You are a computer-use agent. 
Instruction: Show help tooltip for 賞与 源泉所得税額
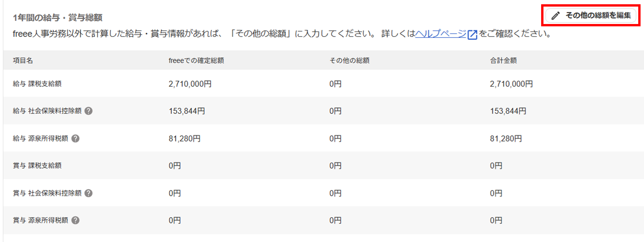[75, 220]
